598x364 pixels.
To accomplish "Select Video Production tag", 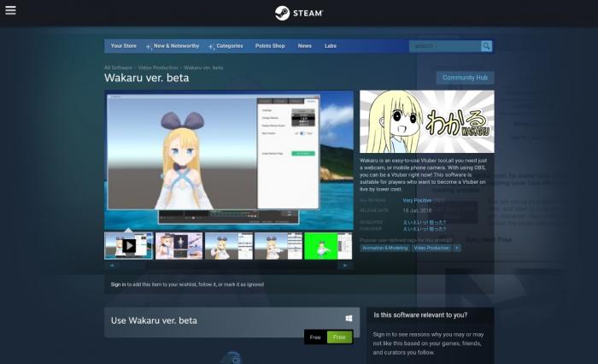I will (431, 248).
